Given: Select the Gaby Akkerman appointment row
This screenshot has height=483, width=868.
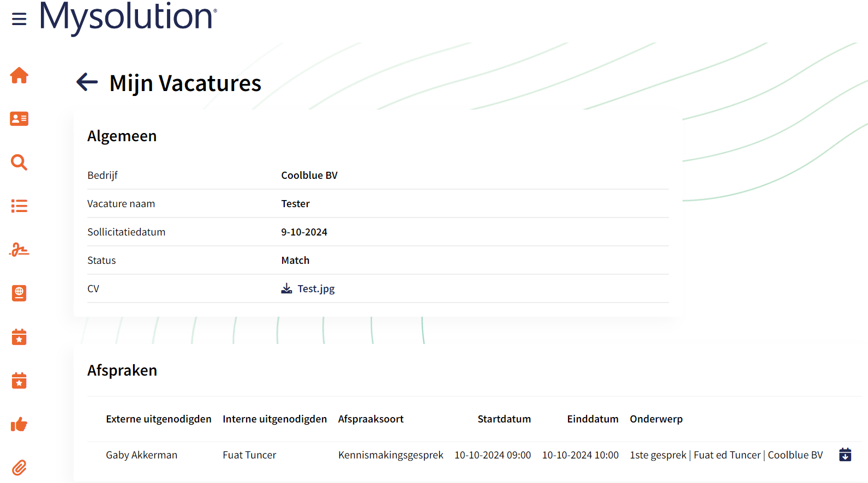Looking at the screenshot, I should click(x=141, y=455).
